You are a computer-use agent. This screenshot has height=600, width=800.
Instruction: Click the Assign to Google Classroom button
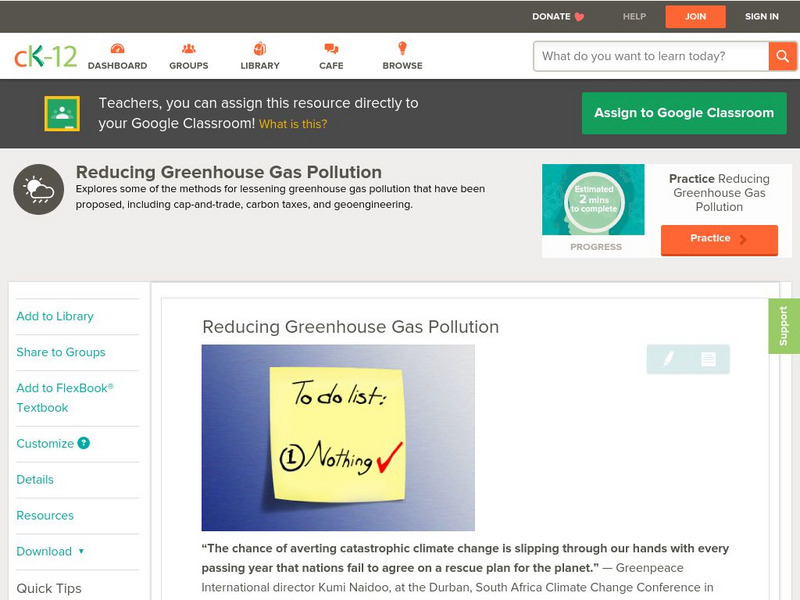(x=684, y=113)
